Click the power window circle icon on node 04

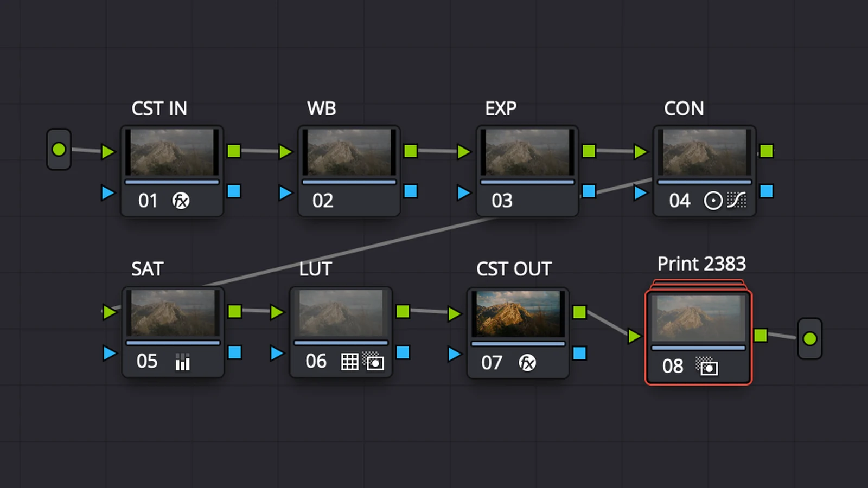(713, 201)
